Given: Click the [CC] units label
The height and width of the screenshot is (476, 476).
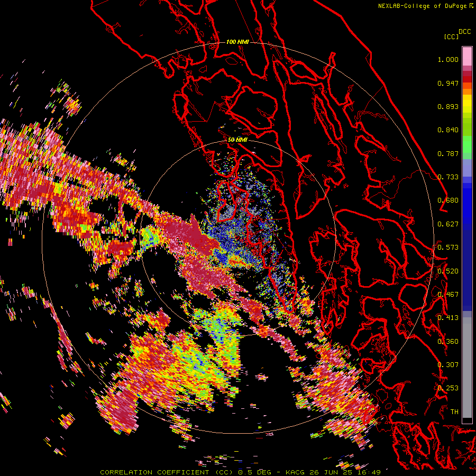Looking at the screenshot, I should 451,36.
